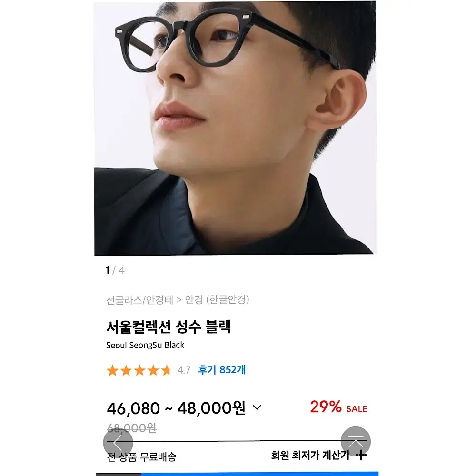
Task: Open the 후기 852개 reviews link
Action: pyautogui.click(x=222, y=370)
